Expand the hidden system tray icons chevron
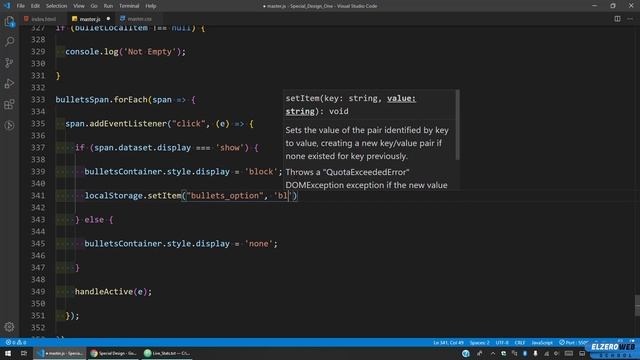 493,353
